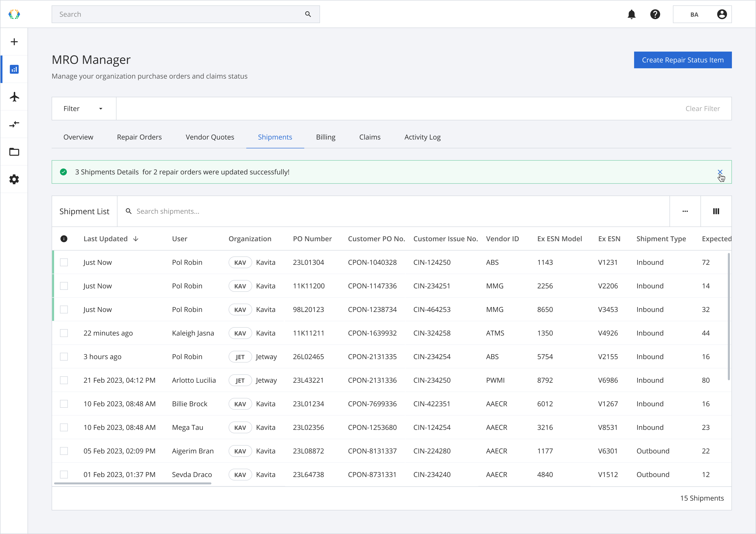Open the help question mark icon
This screenshot has width=756, height=534.
655,14
